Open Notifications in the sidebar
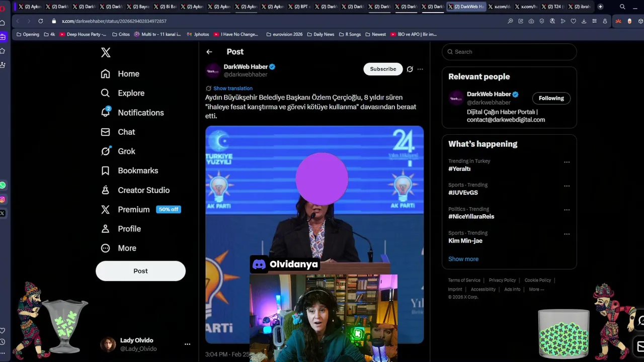The image size is (644, 362). coord(132,113)
